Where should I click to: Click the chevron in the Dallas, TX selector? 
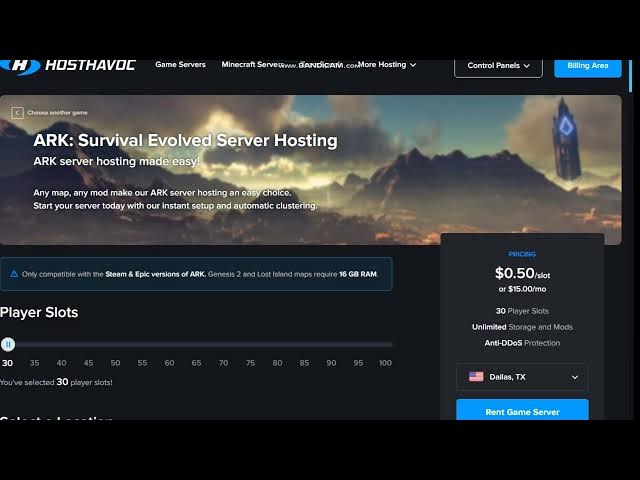pos(575,377)
